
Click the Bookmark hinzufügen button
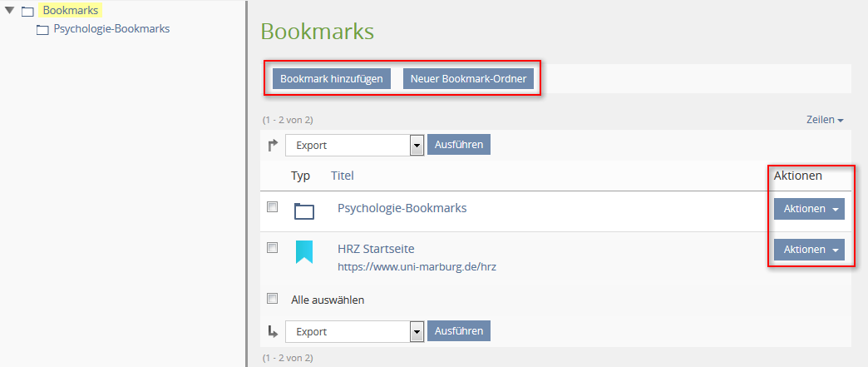click(332, 79)
